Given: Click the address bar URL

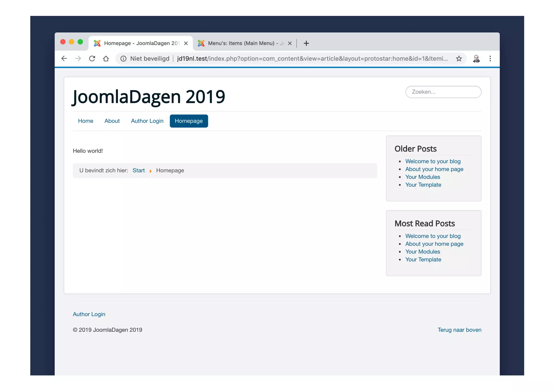Looking at the screenshot, I should [x=312, y=58].
